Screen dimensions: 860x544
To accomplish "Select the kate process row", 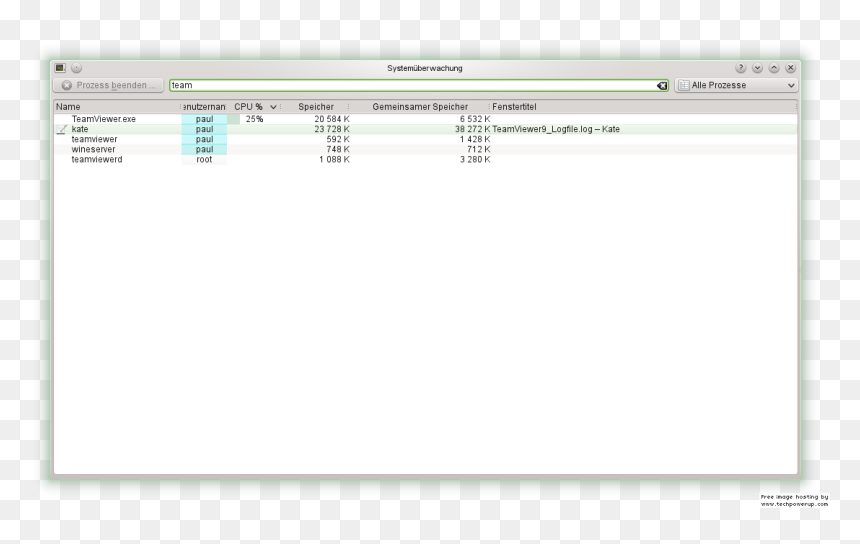I will tap(426, 129).
